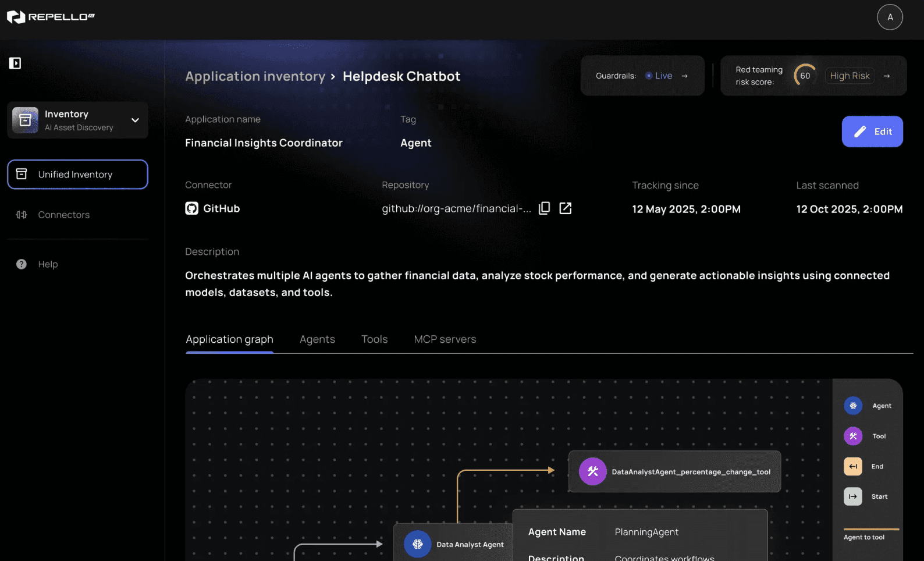Viewport: 924px width, 561px height.
Task: Click the Inventory archive box icon
Action: coord(25,120)
